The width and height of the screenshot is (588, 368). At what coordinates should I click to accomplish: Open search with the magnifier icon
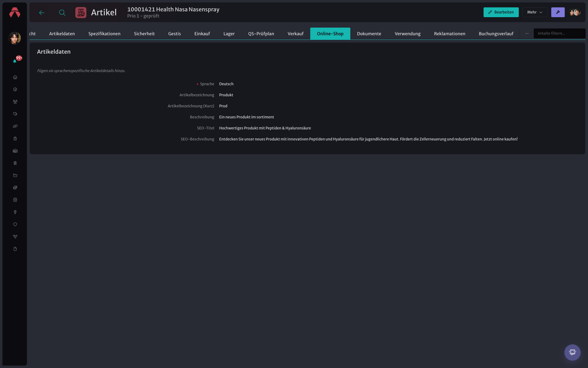click(x=62, y=13)
